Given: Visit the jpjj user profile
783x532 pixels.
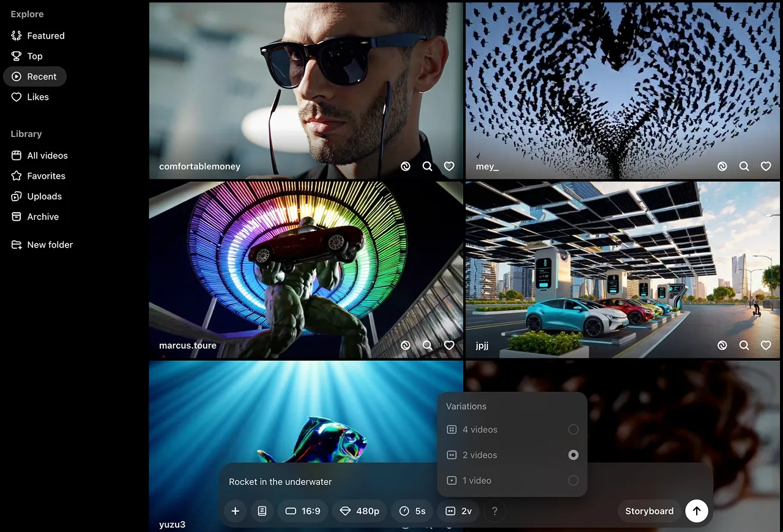Looking at the screenshot, I should [482, 345].
